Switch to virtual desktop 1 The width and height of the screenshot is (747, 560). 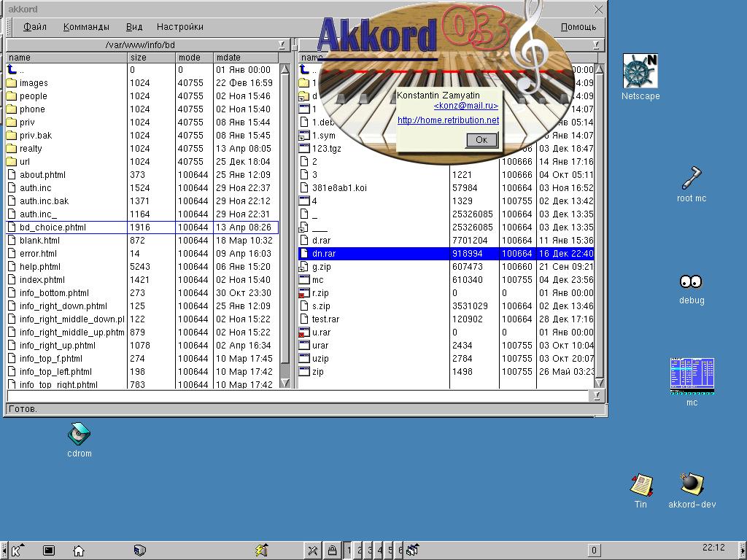click(348, 551)
